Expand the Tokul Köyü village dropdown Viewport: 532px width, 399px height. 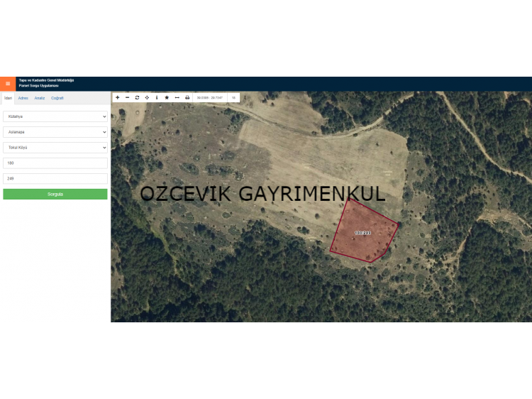(55, 148)
